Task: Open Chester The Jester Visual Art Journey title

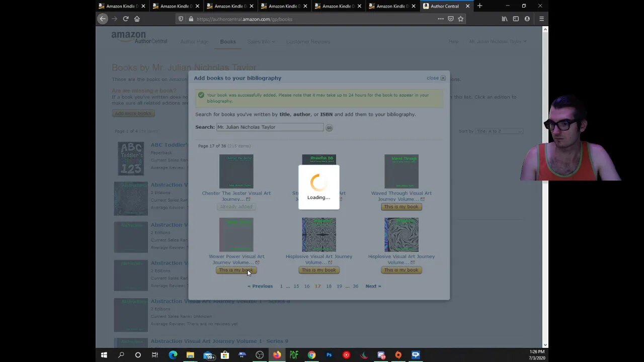Action: point(236,196)
